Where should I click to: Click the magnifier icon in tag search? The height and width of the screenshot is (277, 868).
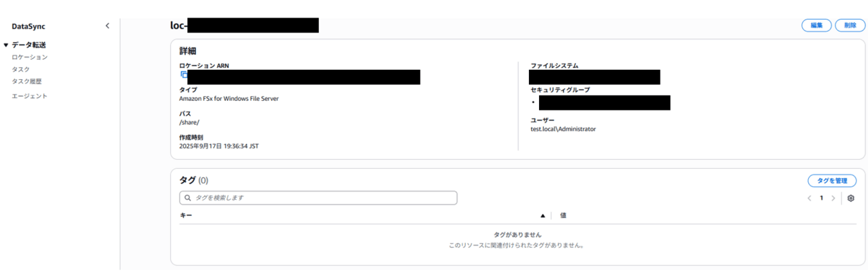coord(188,198)
